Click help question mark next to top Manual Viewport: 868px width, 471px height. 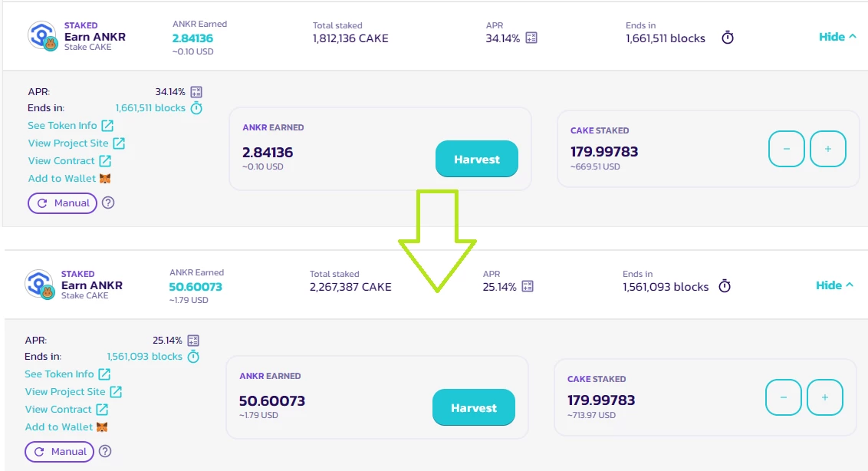click(x=109, y=203)
